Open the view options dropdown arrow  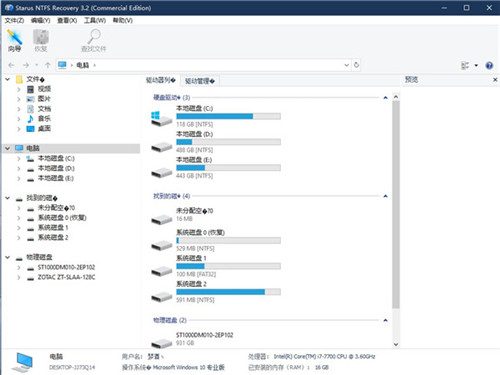pos(476,65)
